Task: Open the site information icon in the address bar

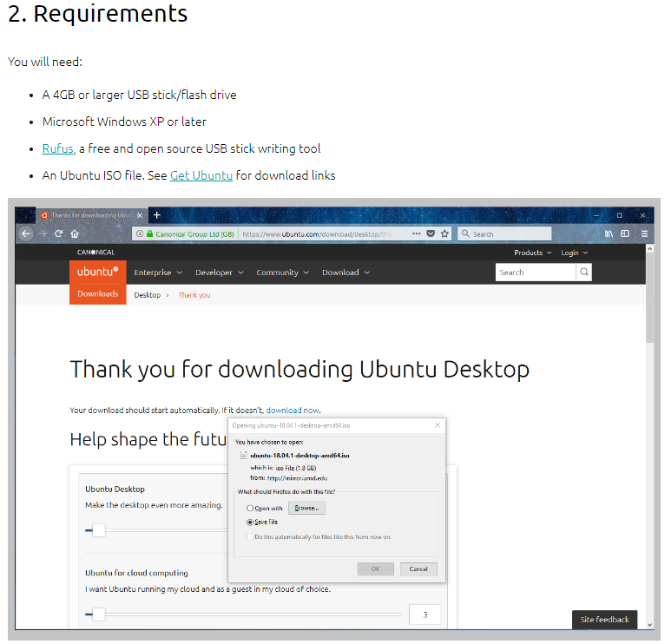Action: point(140,233)
